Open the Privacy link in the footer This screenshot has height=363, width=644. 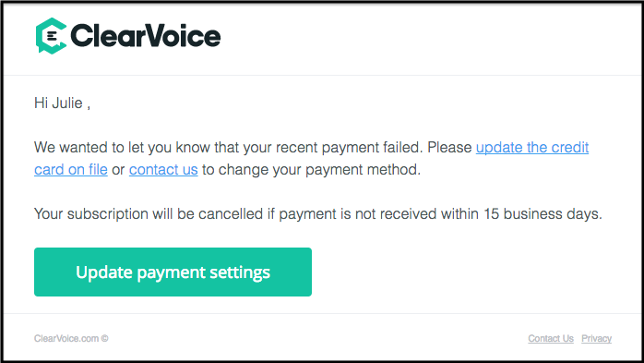[596, 338]
